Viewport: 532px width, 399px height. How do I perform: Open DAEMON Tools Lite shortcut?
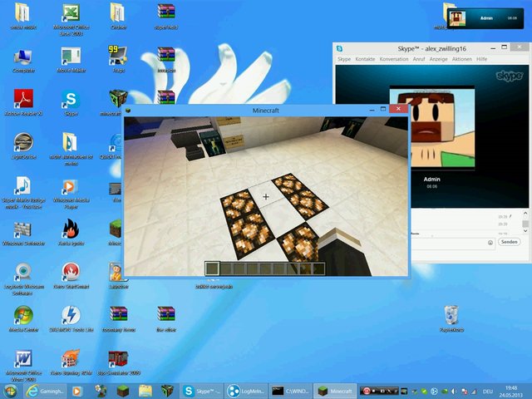(70, 317)
